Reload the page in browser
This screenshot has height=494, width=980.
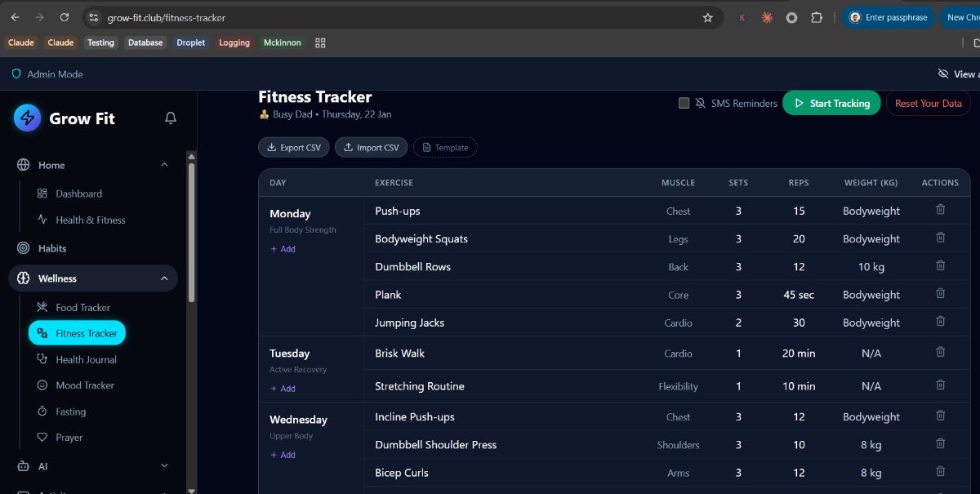pos(65,17)
